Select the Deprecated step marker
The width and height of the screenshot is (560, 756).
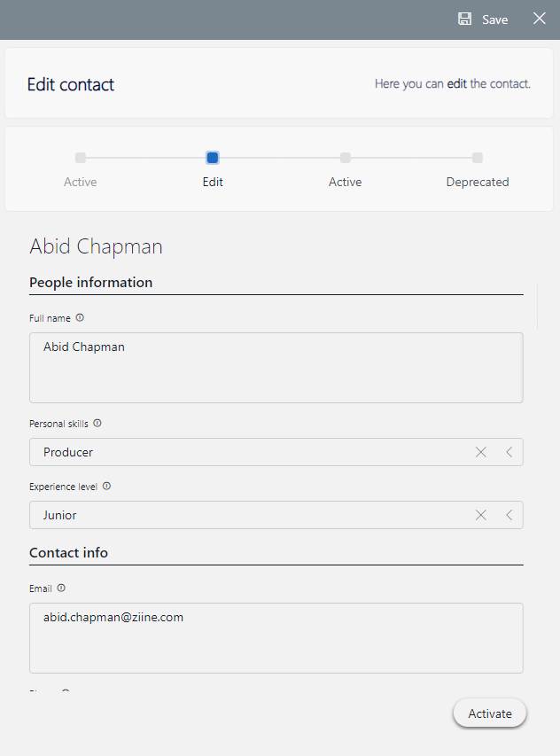click(477, 158)
